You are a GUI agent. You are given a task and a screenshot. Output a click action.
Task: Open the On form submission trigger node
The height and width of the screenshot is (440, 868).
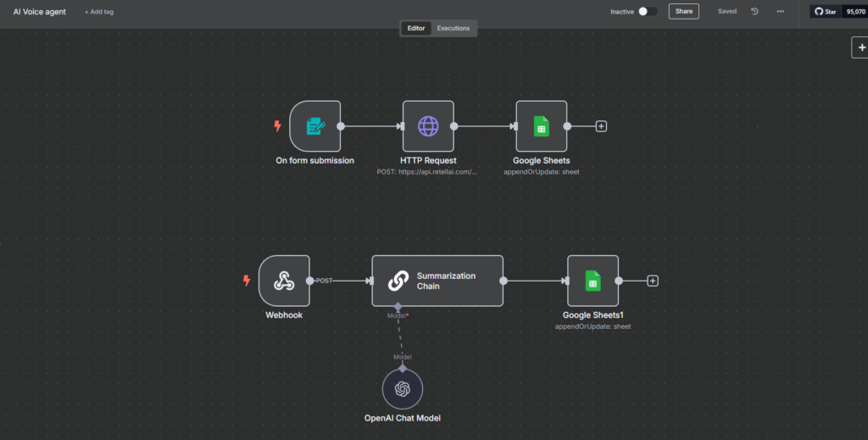coord(315,126)
